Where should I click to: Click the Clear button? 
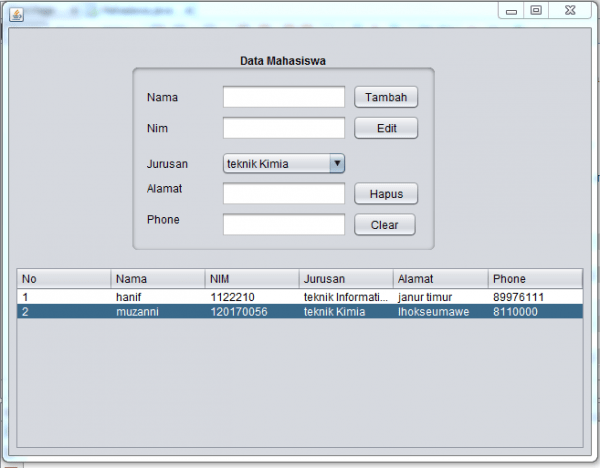[x=385, y=225]
